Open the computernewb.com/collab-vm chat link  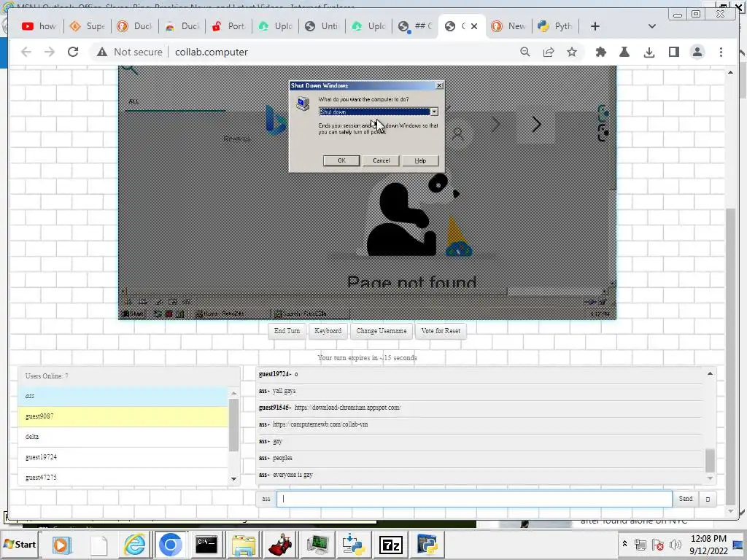click(320, 424)
